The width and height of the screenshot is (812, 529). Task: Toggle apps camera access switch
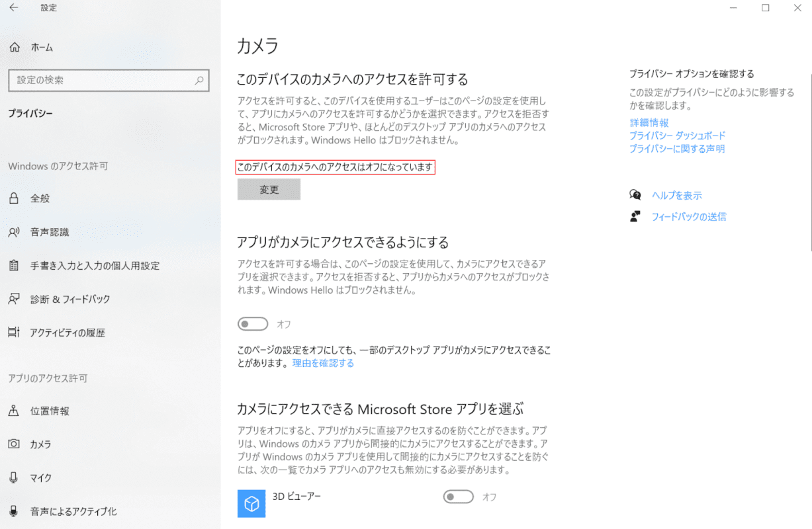[x=253, y=324]
